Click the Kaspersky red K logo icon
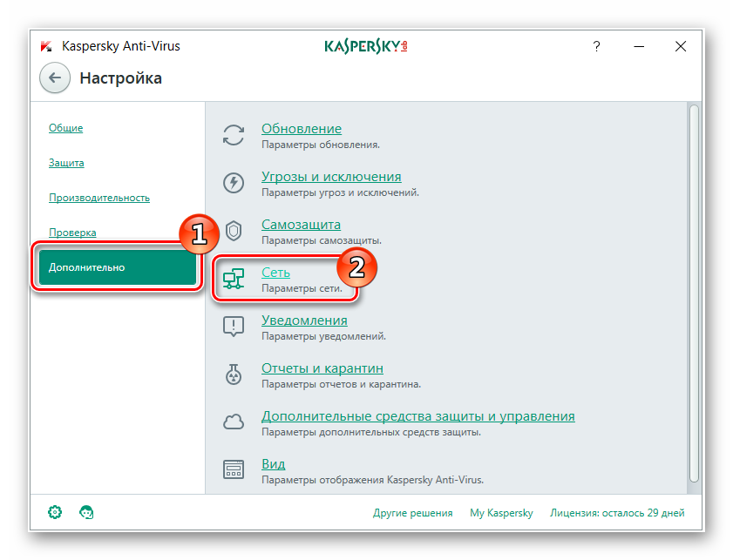Image resolution: width=733 pixels, height=560 pixels. coord(46,46)
